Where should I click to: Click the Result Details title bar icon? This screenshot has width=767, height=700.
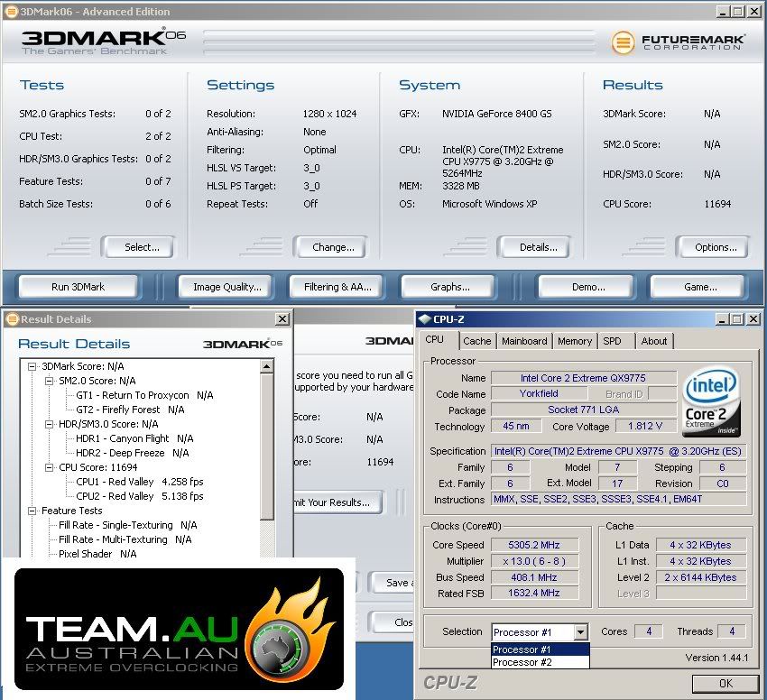pos(13,319)
